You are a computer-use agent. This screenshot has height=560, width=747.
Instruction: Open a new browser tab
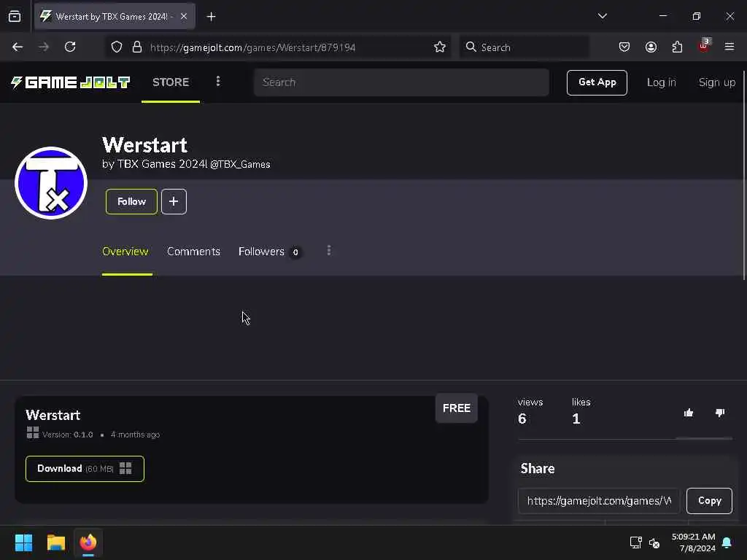coord(211,17)
